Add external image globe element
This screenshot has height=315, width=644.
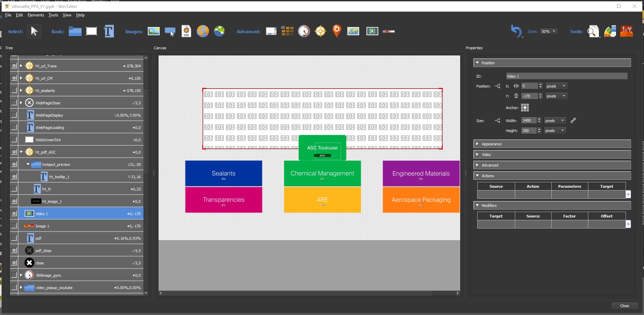click(203, 31)
